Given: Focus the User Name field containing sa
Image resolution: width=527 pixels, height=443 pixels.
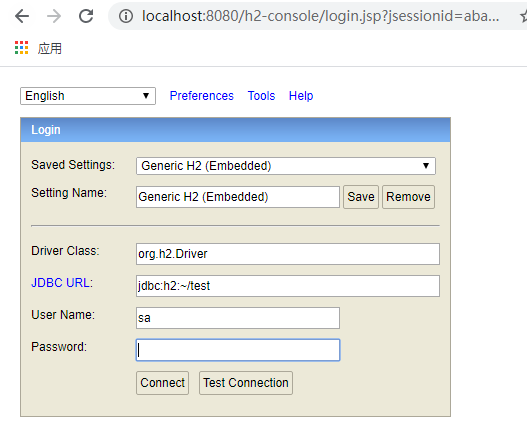Looking at the screenshot, I should tap(238, 318).
